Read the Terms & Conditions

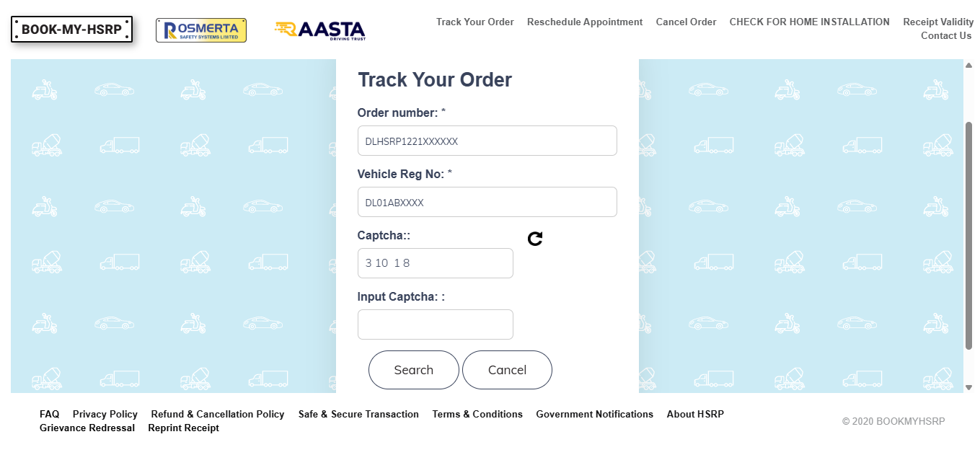point(477,414)
